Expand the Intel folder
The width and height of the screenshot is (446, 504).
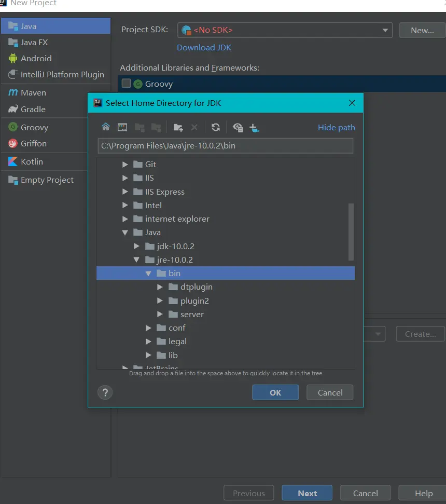point(125,205)
